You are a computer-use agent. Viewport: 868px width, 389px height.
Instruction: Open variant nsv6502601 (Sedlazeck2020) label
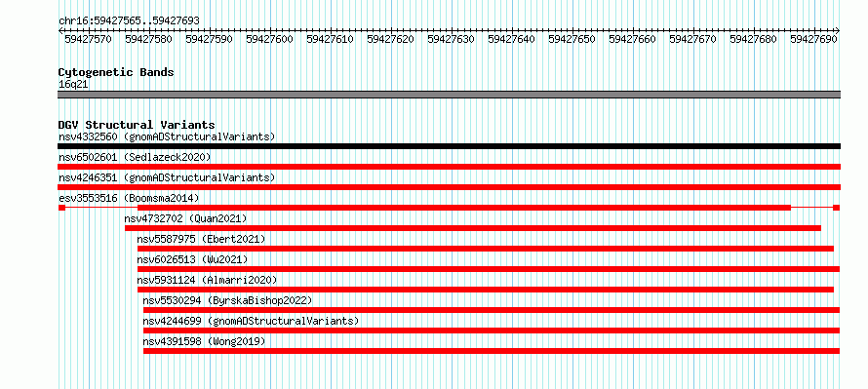[x=135, y=157]
